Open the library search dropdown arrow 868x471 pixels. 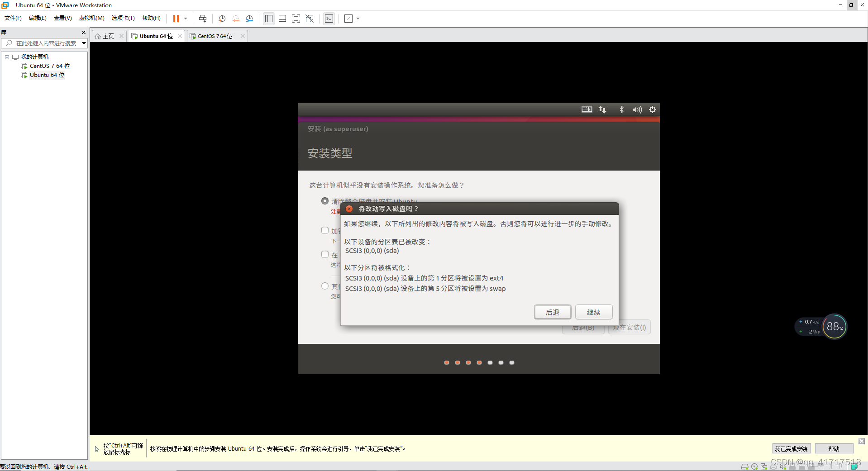point(84,43)
